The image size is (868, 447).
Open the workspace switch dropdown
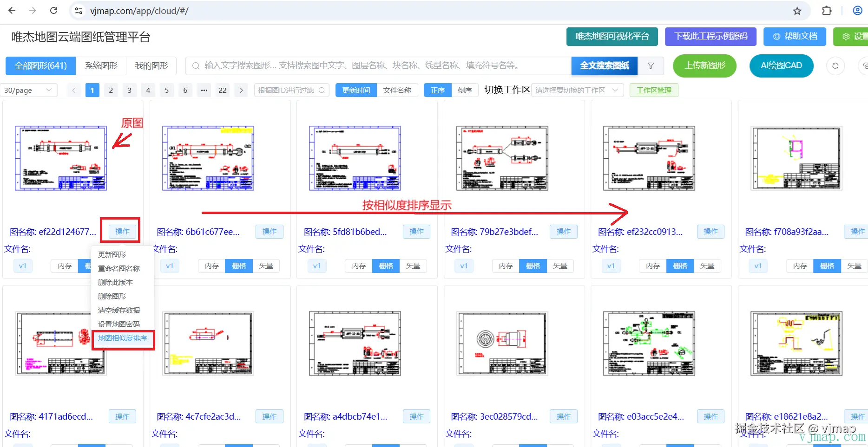(577, 90)
